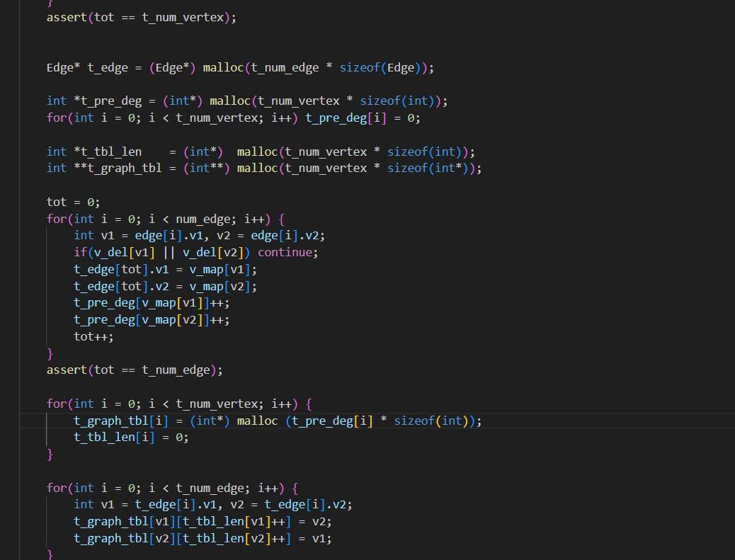
Task: Click the i < num_edge loop condition
Action: (x=186, y=219)
